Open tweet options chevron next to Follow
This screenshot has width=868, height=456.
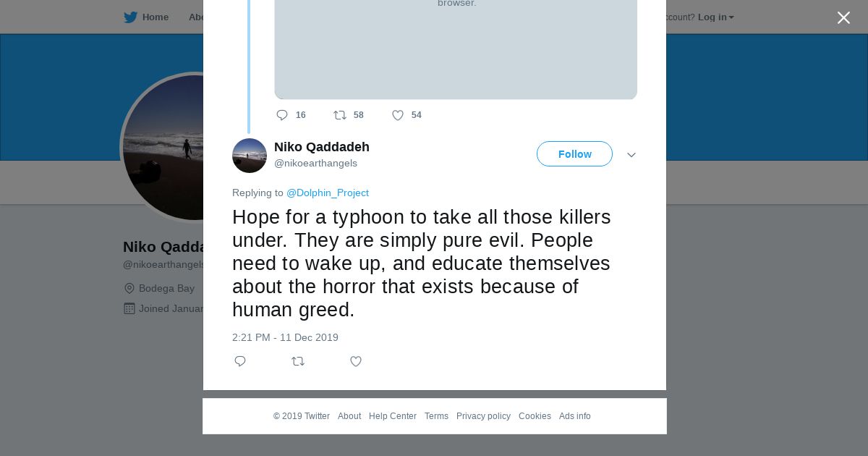pos(631,155)
